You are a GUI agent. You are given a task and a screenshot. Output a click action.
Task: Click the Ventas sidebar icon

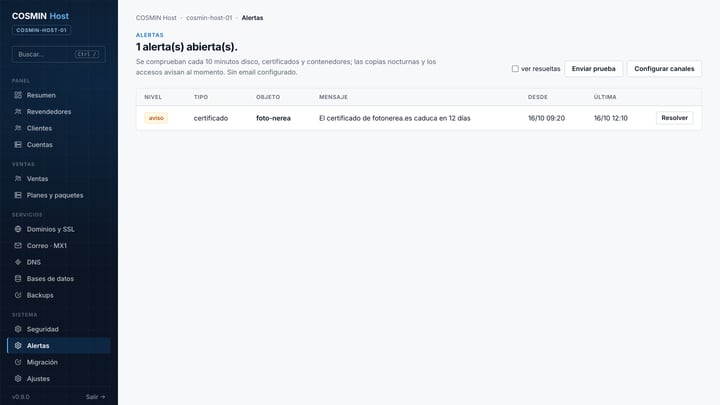click(18, 179)
